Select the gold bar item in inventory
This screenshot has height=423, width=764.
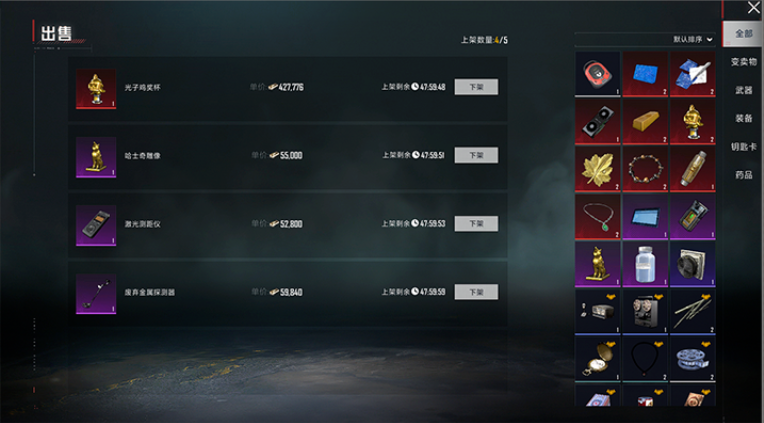point(645,122)
